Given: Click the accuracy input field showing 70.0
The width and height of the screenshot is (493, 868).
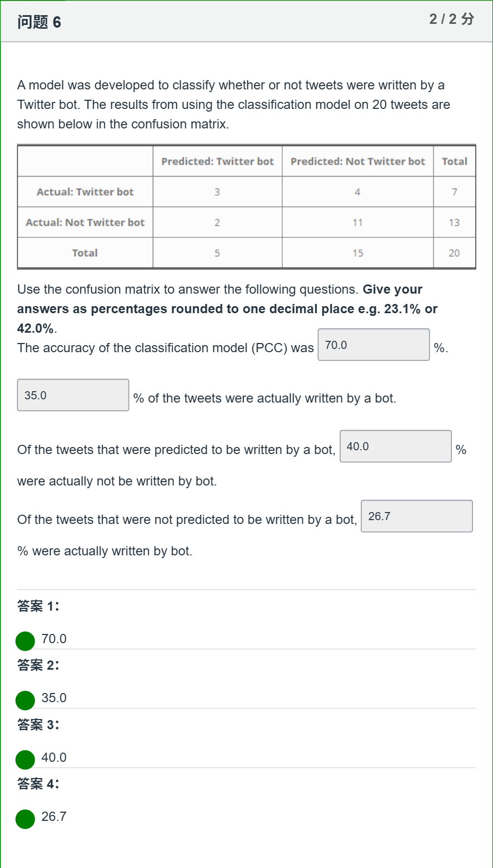Looking at the screenshot, I should coord(374,345).
